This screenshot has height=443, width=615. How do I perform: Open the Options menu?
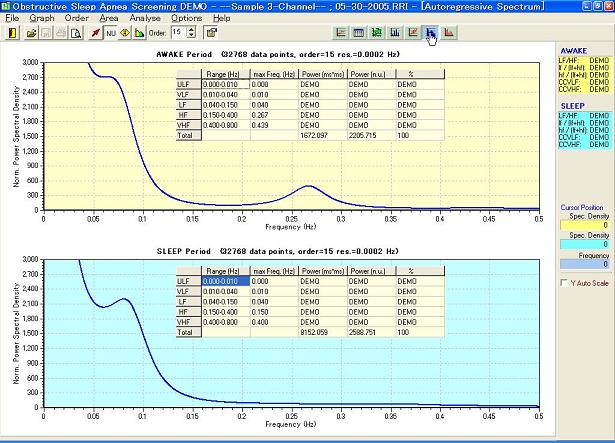(x=186, y=18)
